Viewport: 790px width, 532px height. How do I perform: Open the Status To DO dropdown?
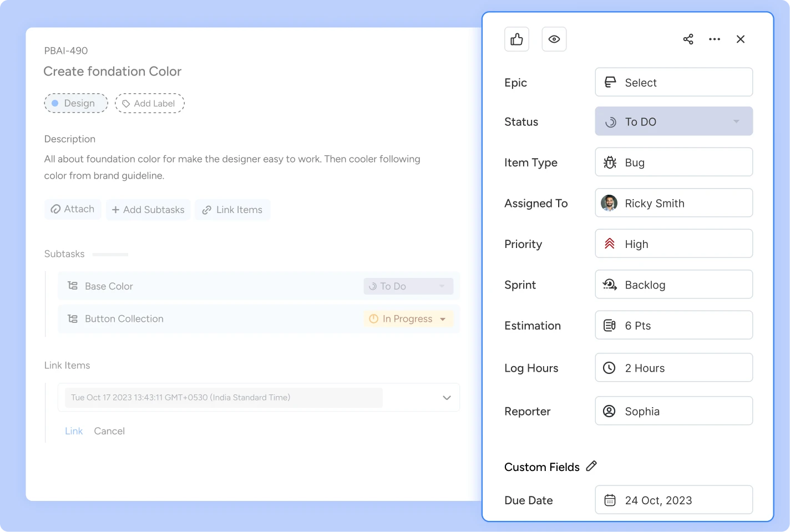point(673,121)
